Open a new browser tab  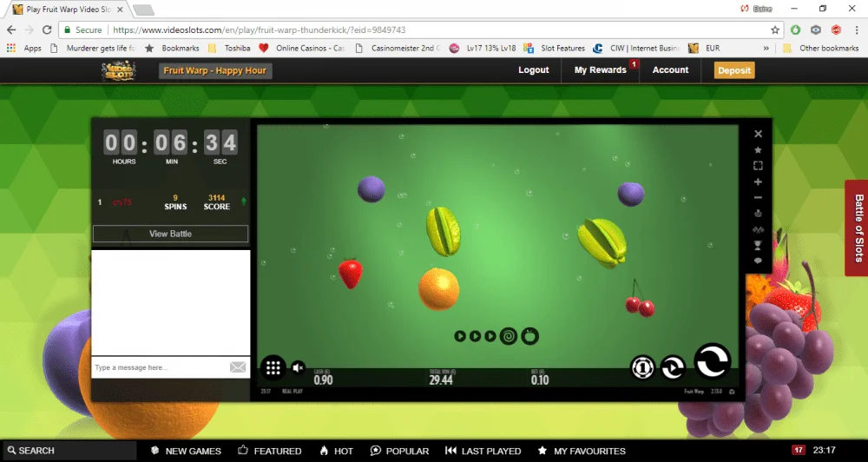[x=143, y=10]
